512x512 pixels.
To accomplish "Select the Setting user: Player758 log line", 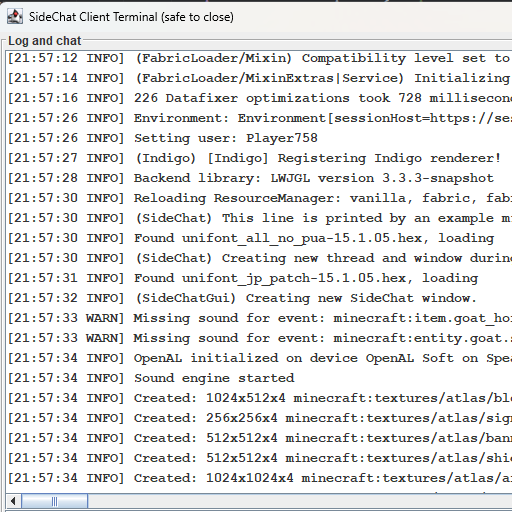I will [163, 138].
